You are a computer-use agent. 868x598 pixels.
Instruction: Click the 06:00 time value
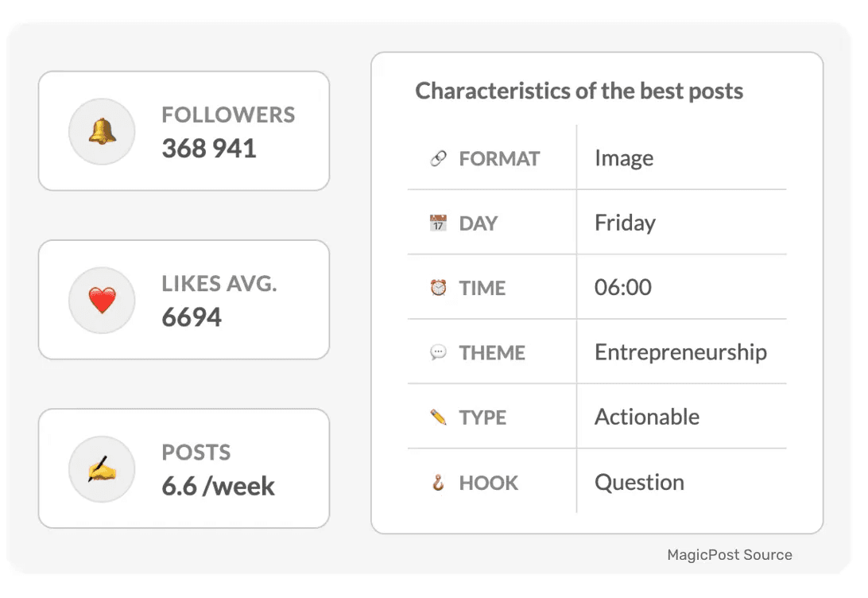[x=622, y=287]
